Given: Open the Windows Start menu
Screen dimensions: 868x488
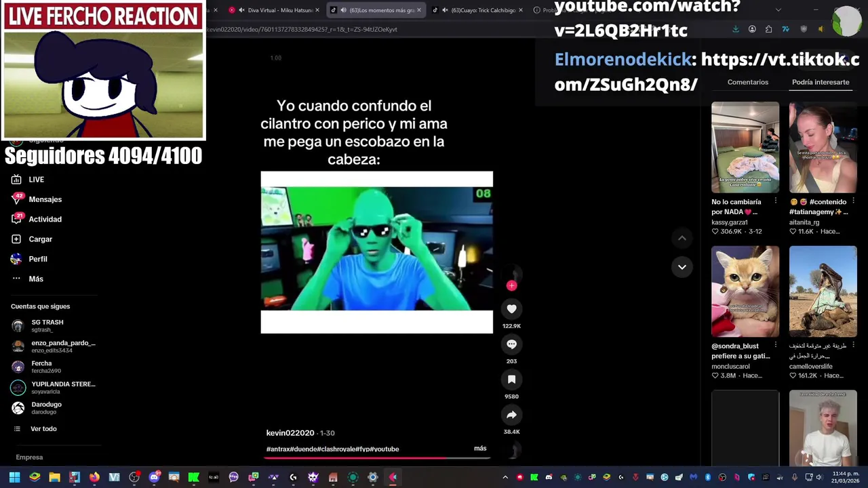Looking at the screenshot, I should [x=14, y=477].
